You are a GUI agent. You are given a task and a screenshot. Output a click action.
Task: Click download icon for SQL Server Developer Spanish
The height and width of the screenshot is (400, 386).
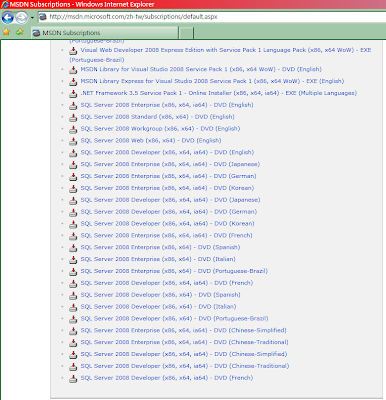pyautogui.click(x=73, y=295)
